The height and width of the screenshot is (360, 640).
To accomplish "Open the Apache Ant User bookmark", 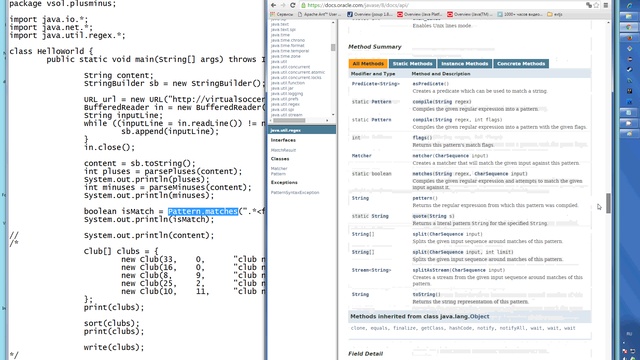I will click(x=319, y=14).
